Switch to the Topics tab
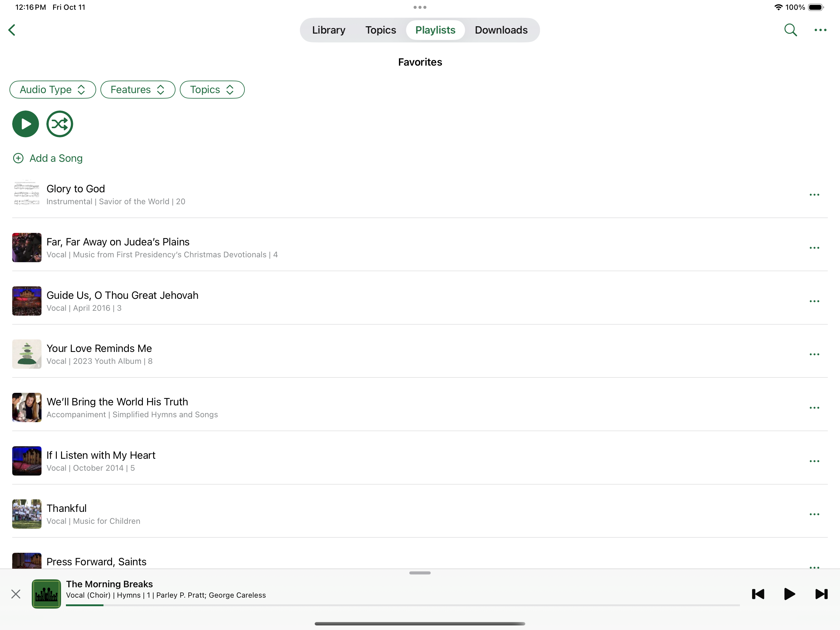840x630 pixels. click(381, 30)
